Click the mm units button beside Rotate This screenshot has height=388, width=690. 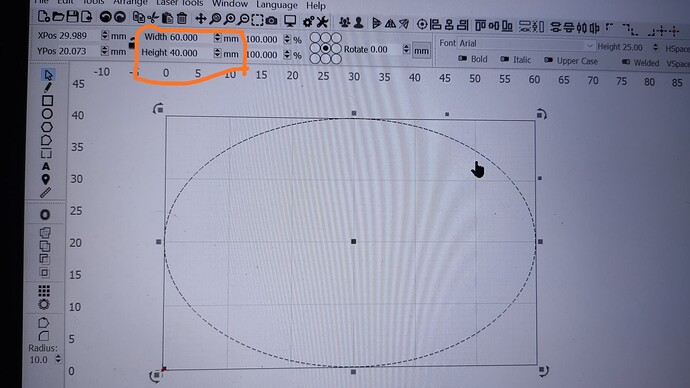pyautogui.click(x=421, y=51)
